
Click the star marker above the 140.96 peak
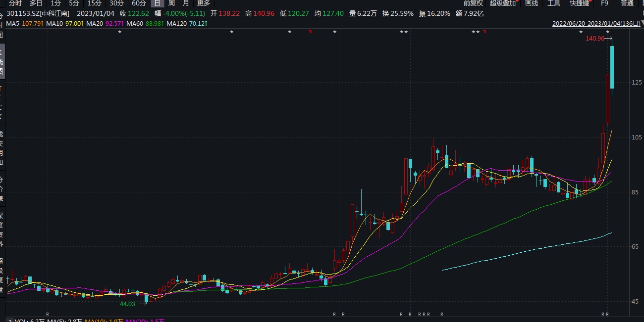tap(608, 32)
